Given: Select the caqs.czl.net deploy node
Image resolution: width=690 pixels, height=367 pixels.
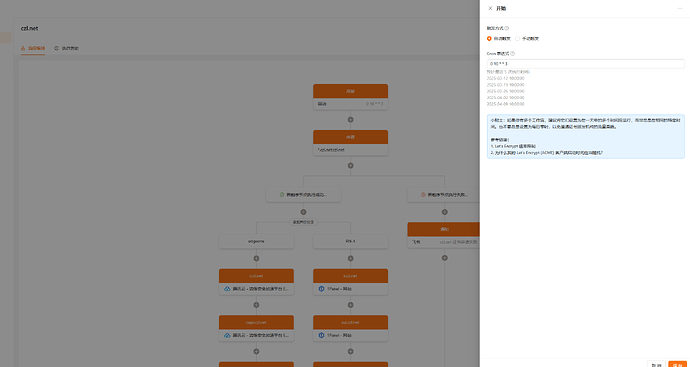Looking at the screenshot, I should click(256, 328).
